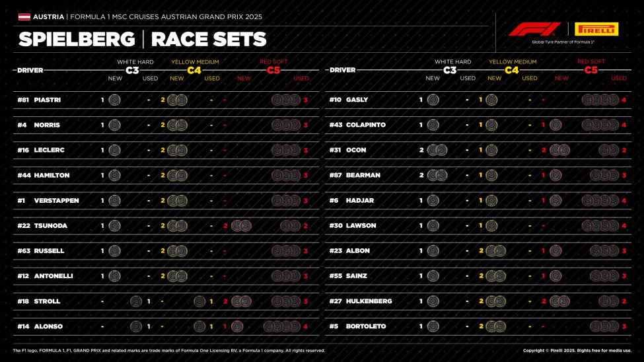Click Gasly's new hard tyre icon
Screen dimensions: 644x362
coord(433,100)
